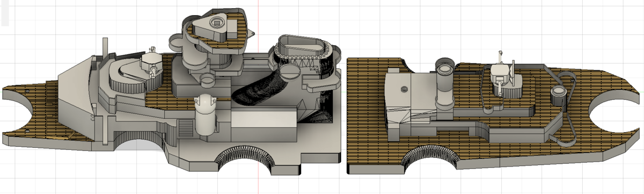
Task: Click the left bow semicircular cutout
Action: 14,110
